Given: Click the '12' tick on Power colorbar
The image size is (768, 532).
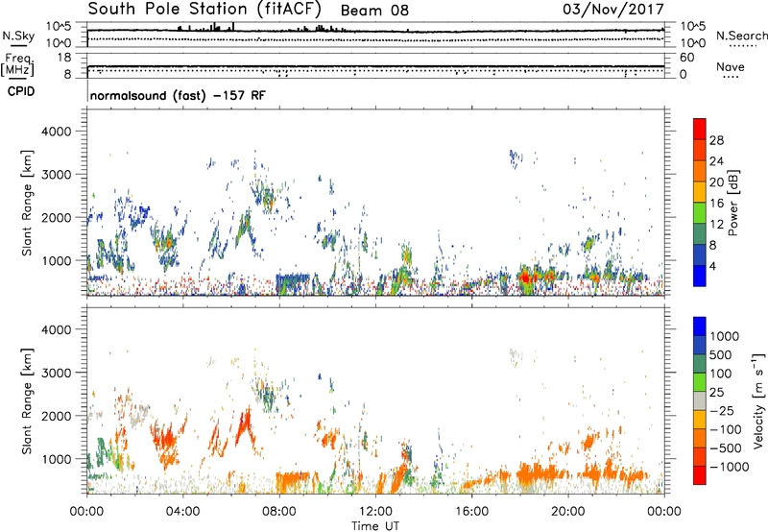Looking at the screenshot, I should (716, 225).
